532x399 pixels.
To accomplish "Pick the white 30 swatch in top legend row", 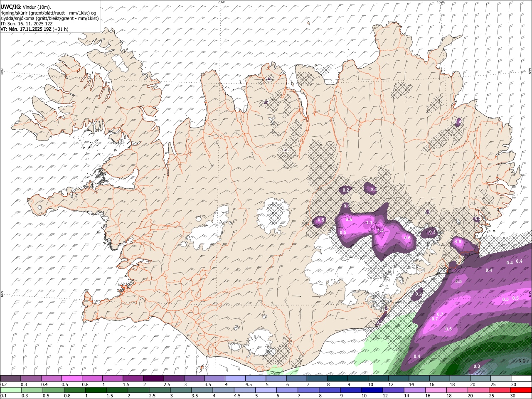I will [x=521, y=378].
